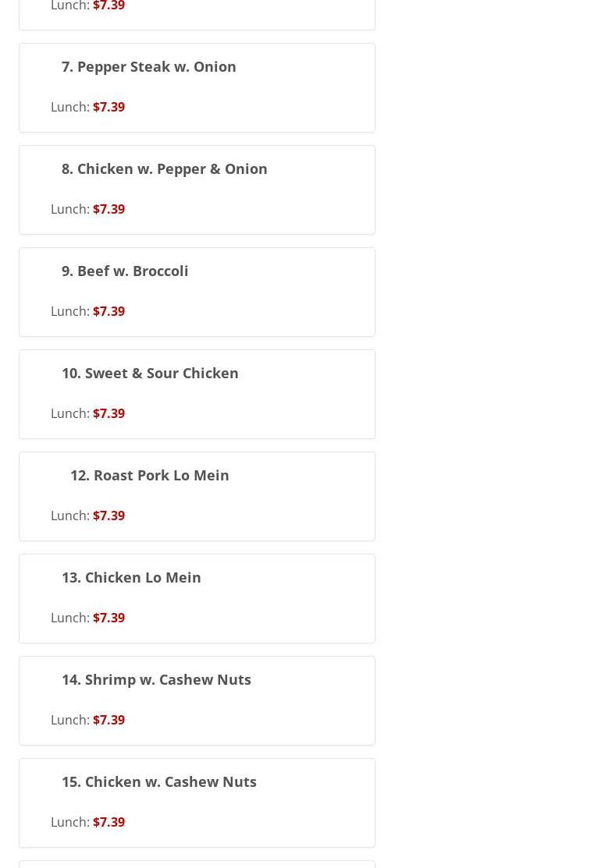Click the Sweet & Sour Chicken $7.39 price
Viewport: 601px width, 868px height.
(108, 413)
